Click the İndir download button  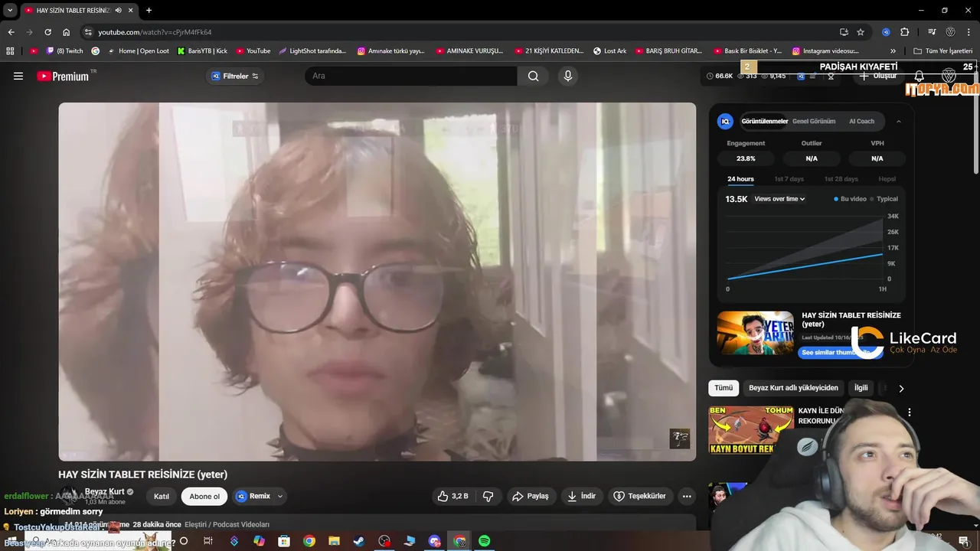(581, 496)
